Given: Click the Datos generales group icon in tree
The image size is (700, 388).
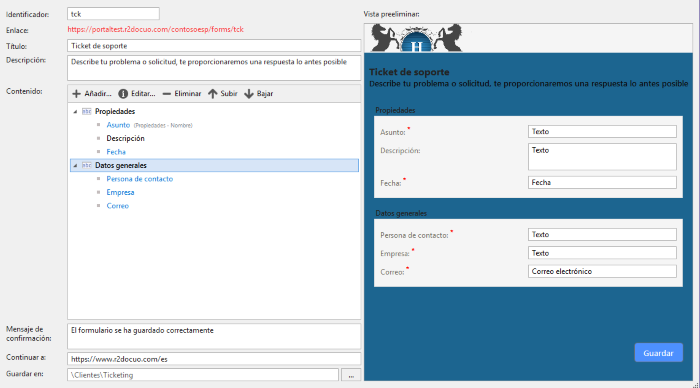Looking at the screenshot, I should pos(87,166).
